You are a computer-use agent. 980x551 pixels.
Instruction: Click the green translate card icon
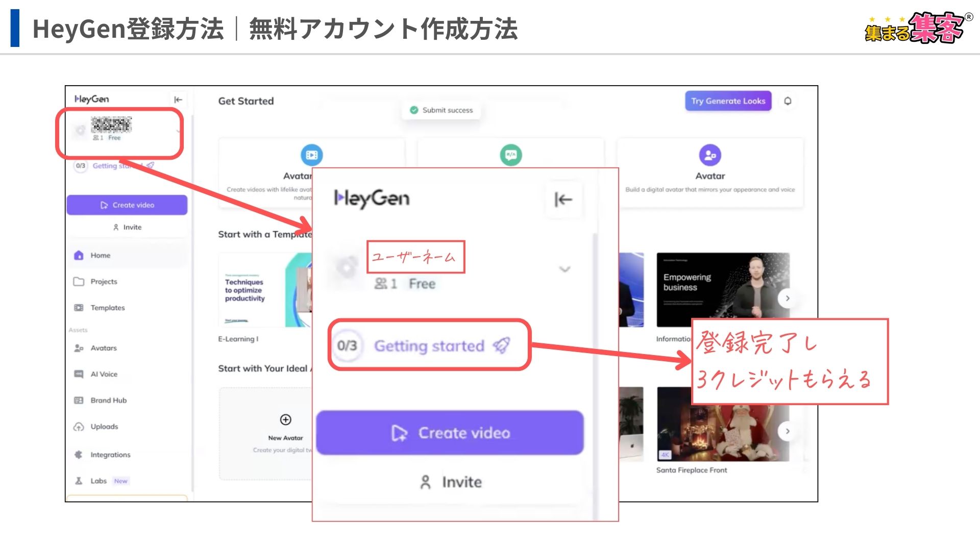point(511,155)
